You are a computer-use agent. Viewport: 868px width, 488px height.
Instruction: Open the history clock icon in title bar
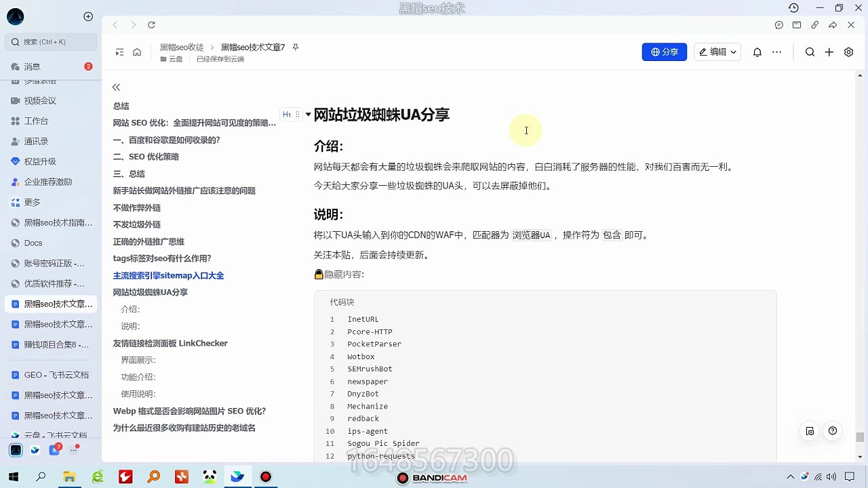coord(793,7)
